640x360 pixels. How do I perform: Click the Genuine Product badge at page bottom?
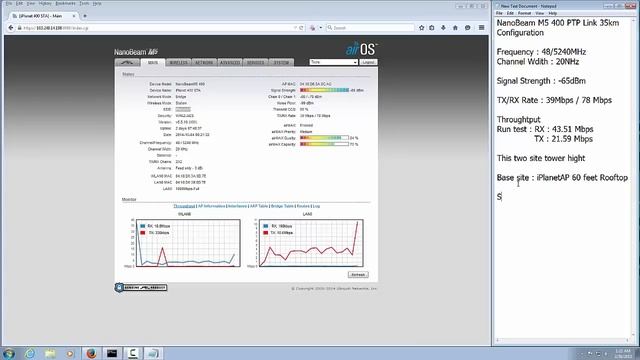141,288
